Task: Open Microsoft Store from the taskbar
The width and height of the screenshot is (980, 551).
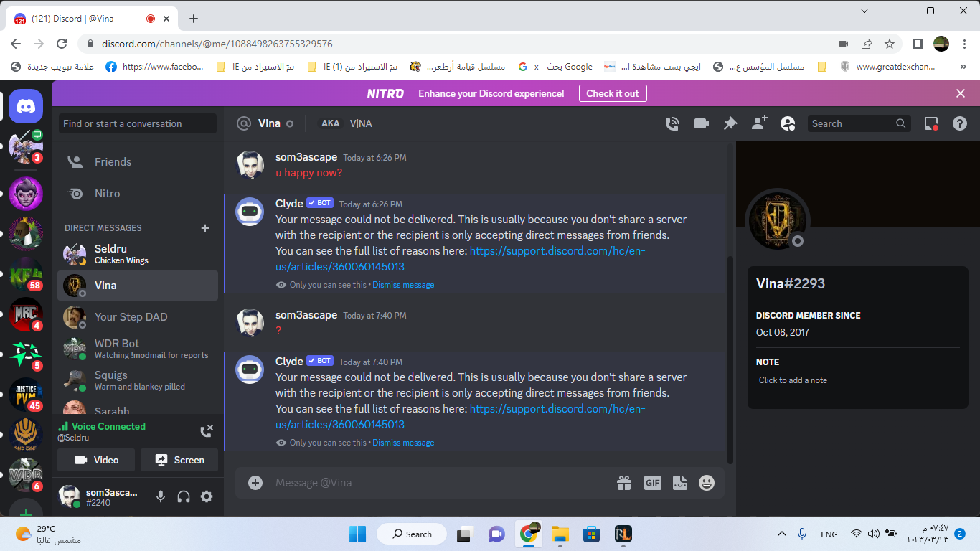Action: [591, 534]
